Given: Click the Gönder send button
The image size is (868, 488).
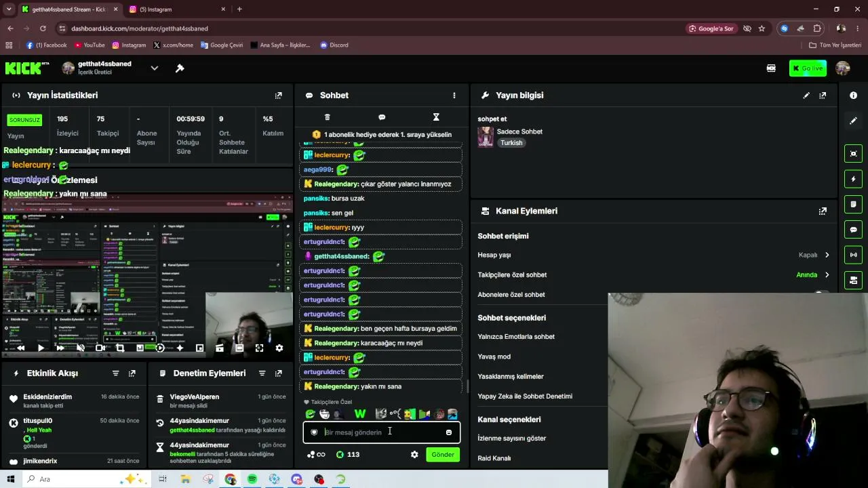Looking at the screenshot, I should click(443, 455).
